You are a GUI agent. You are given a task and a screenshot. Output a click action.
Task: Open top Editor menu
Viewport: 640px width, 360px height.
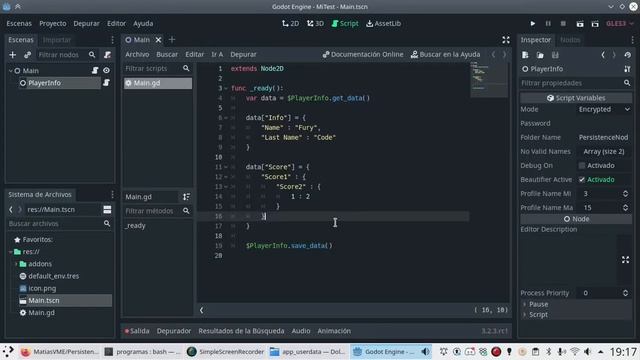tap(116, 24)
